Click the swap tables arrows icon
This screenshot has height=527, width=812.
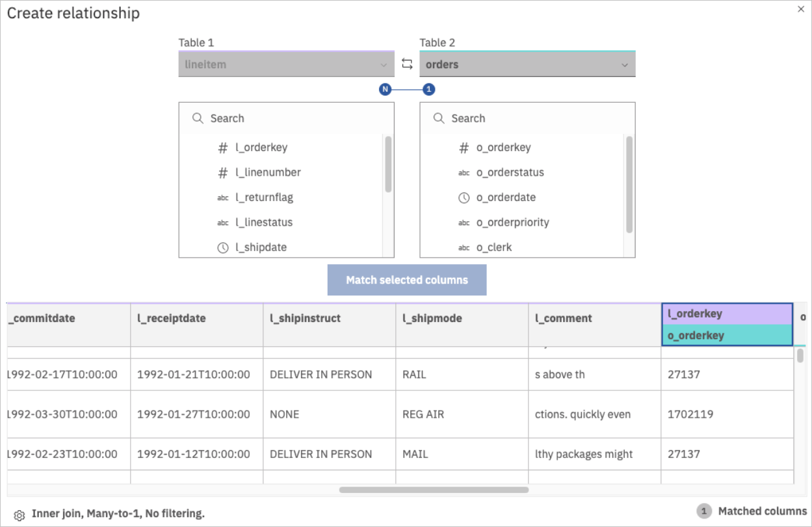tap(407, 64)
